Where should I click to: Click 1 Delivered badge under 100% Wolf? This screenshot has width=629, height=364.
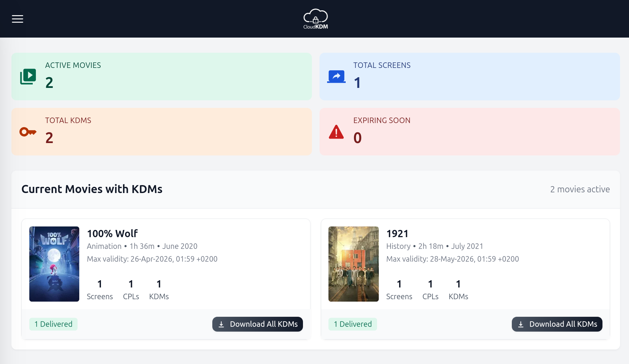click(x=53, y=324)
